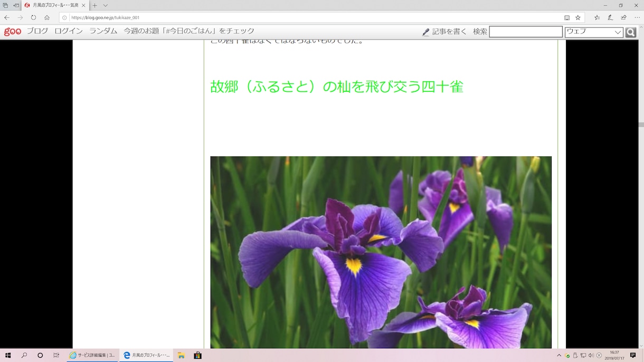Image resolution: width=644 pixels, height=362 pixels.
Task: Open the clock showing 16:37
Action: point(614,355)
